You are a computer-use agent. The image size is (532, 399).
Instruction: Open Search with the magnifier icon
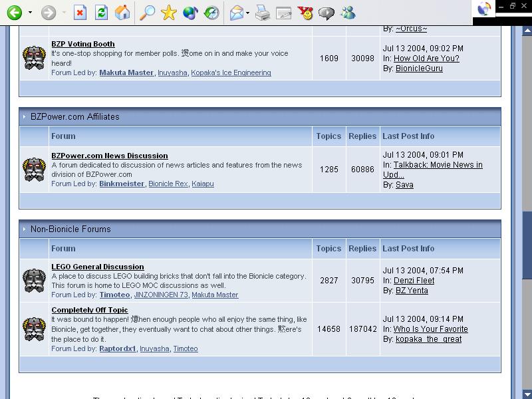click(147, 13)
